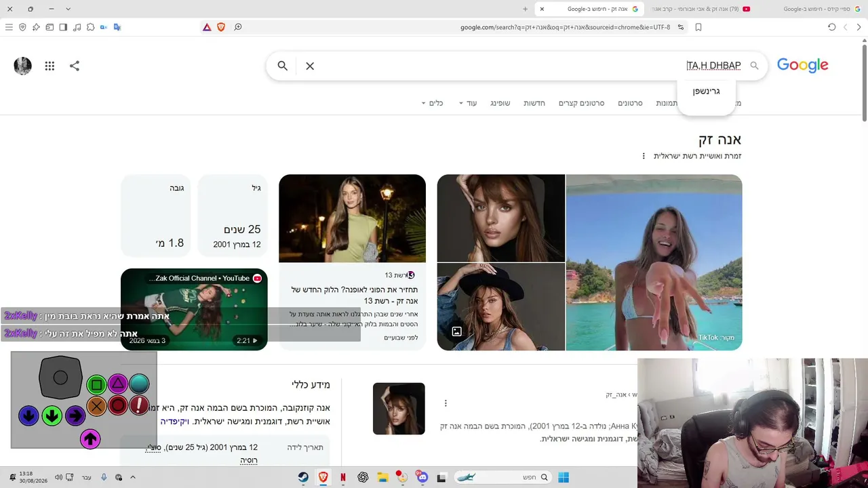Select the גרינשפן search suggestion
This screenshot has width=868, height=488.
[x=706, y=91]
